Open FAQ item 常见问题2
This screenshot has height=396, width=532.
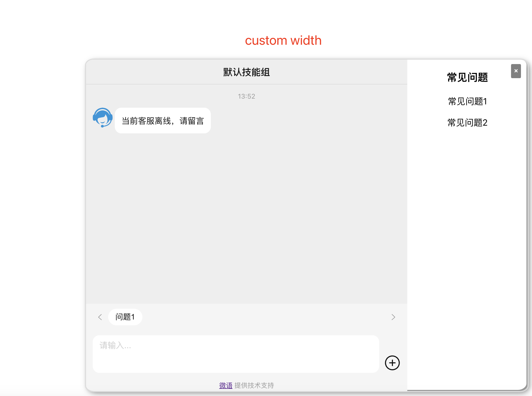tap(467, 123)
